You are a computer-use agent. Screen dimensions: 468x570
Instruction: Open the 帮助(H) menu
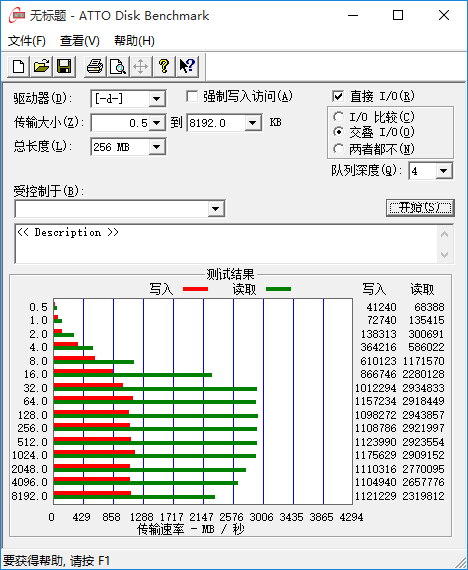[x=134, y=41]
